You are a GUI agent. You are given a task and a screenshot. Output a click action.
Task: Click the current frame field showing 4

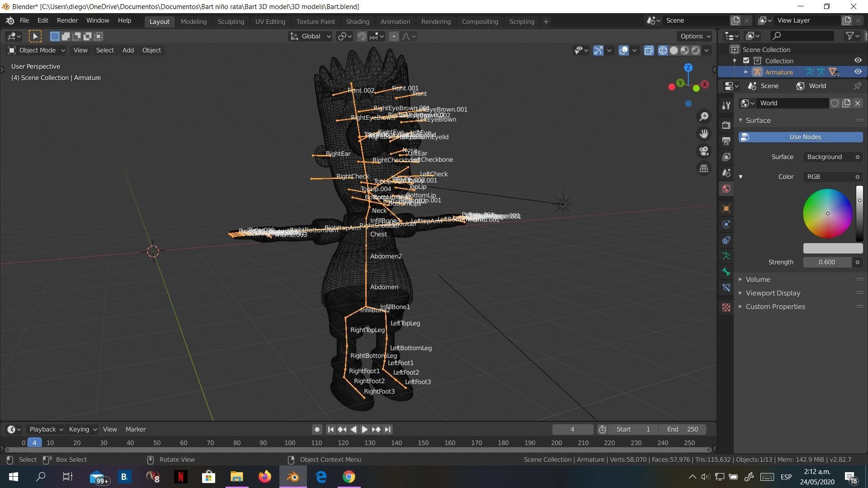(572, 429)
